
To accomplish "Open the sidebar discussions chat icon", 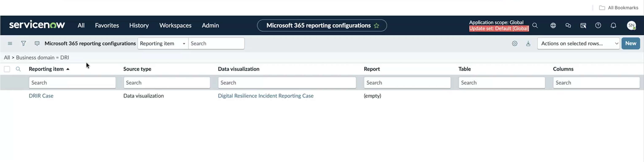I will tap(568, 25).
